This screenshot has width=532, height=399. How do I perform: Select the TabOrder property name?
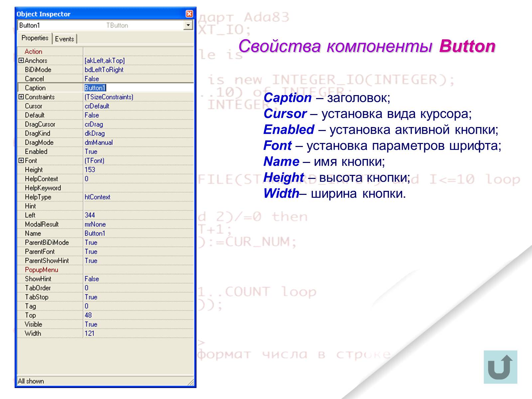pos(38,288)
